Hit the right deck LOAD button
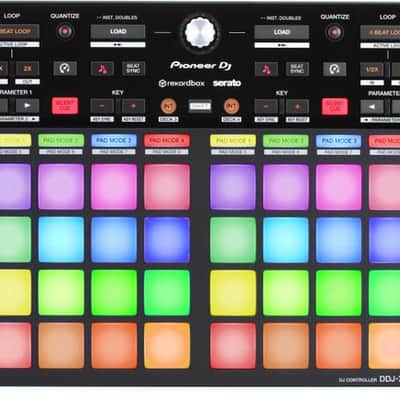 pos(282,33)
